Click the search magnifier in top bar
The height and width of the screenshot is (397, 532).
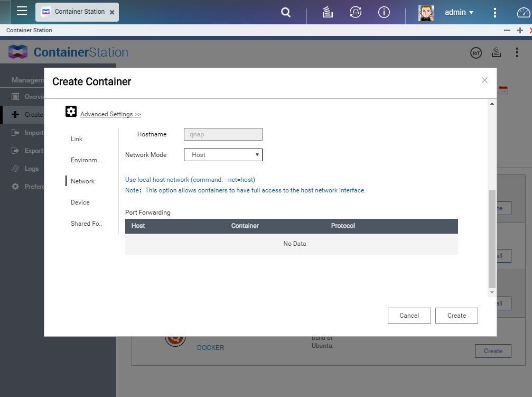tap(286, 13)
